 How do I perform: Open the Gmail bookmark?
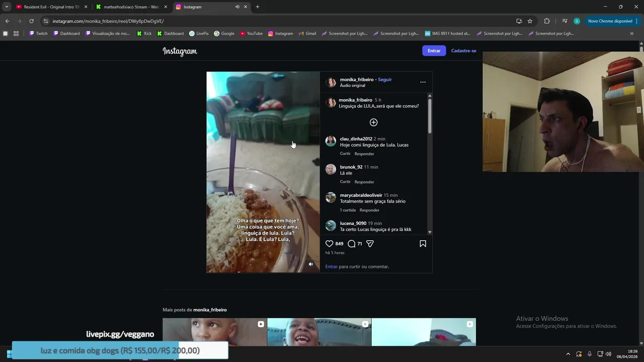click(x=307, y=33)
